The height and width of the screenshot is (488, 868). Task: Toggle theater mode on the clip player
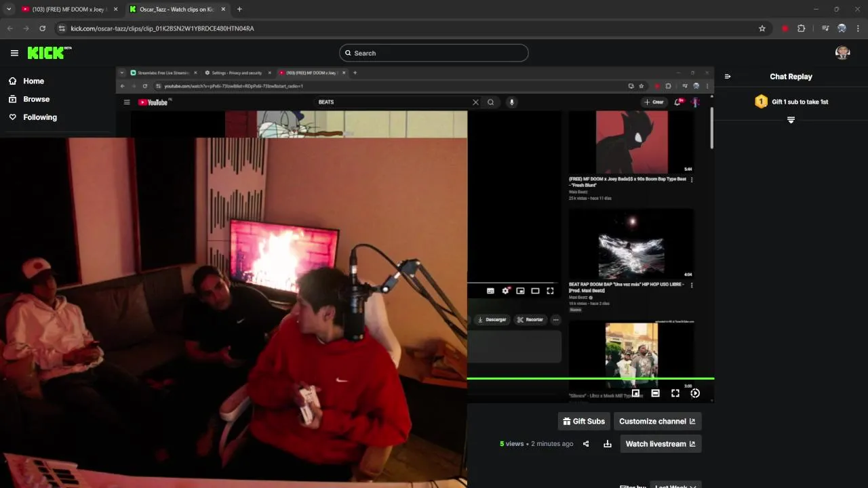tap(655, 393)
